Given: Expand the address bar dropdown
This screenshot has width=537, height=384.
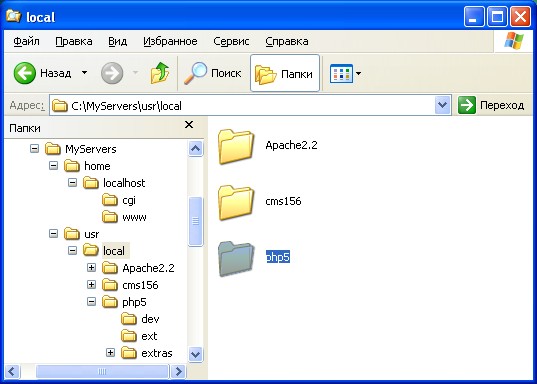Looking at the screenshot, I should (442, 105).
